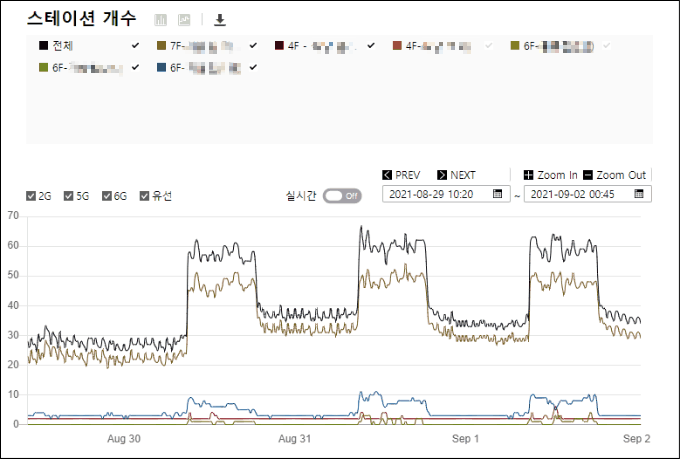Open calendar for start date 2021-08-29
This screenshot has height=459, width=680.
tap(497, 193)
